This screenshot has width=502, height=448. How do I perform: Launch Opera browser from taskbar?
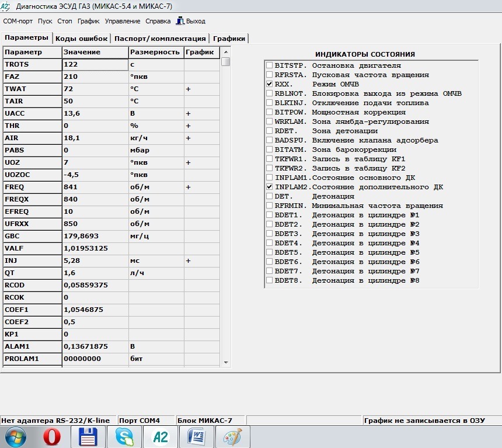[x=52, y=437]
